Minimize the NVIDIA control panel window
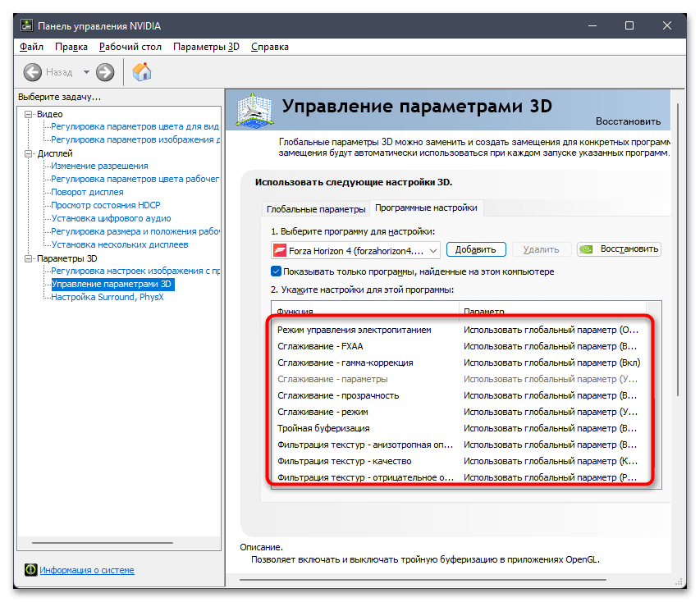 point(592,25)
